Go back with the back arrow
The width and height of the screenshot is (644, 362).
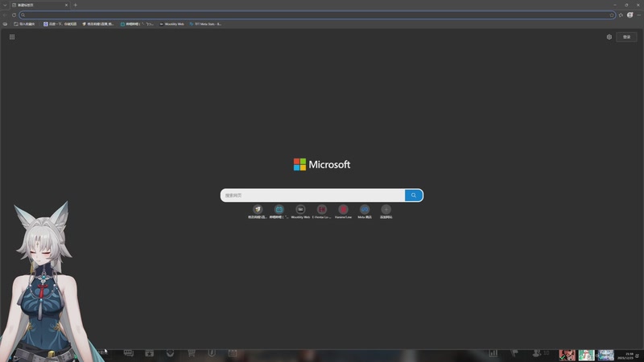pos(5,14)
